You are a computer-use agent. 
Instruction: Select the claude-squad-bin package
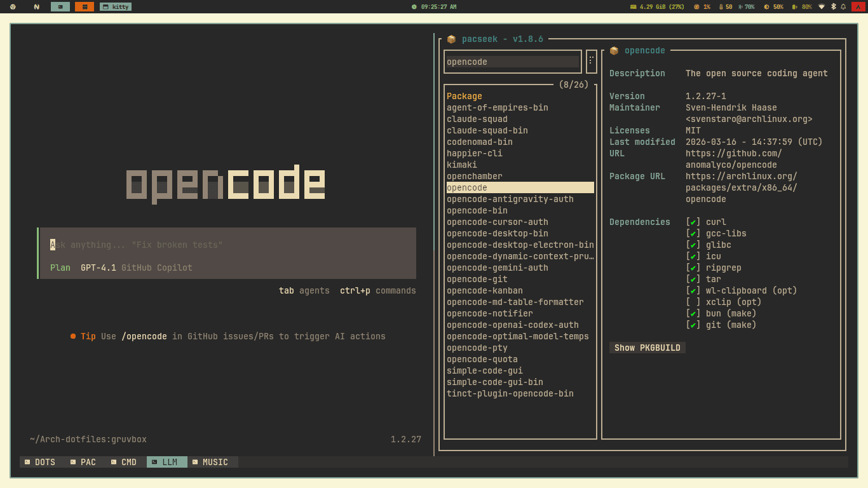487,130
